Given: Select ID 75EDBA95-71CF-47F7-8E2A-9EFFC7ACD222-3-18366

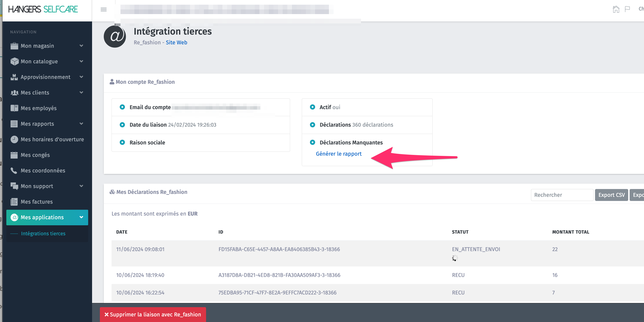Looking at the screenshot, I should point(277,293).
